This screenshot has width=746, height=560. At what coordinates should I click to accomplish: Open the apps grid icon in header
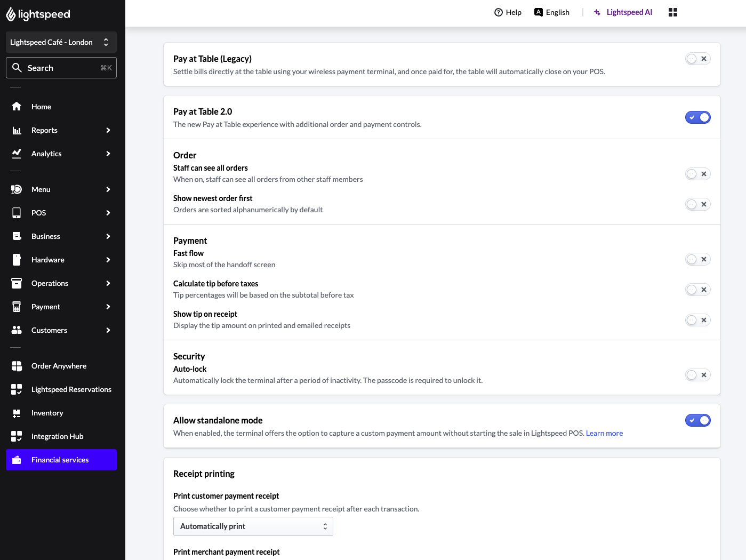673,12
